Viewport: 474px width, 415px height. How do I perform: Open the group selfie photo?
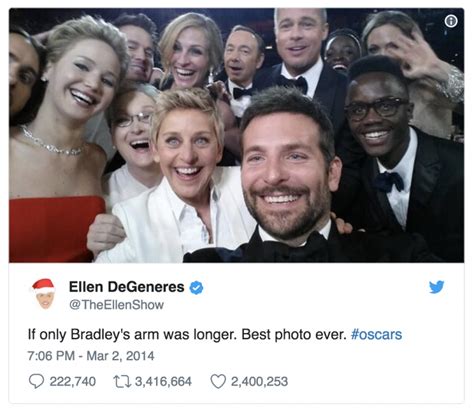click(x=236, y=135)
